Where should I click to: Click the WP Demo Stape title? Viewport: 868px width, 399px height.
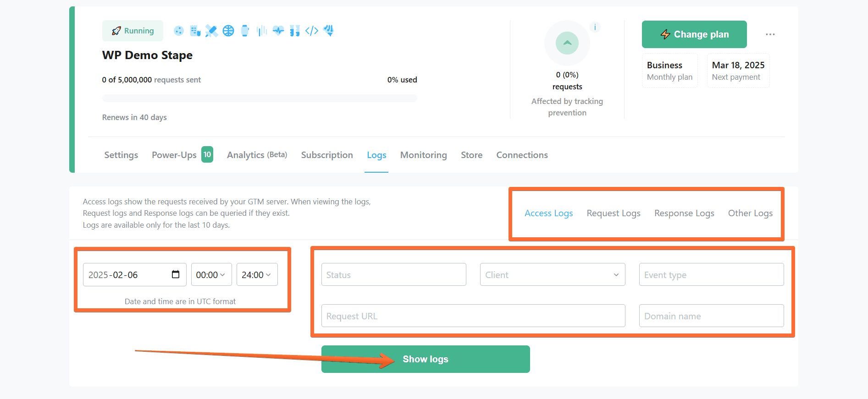coord(147,55)
